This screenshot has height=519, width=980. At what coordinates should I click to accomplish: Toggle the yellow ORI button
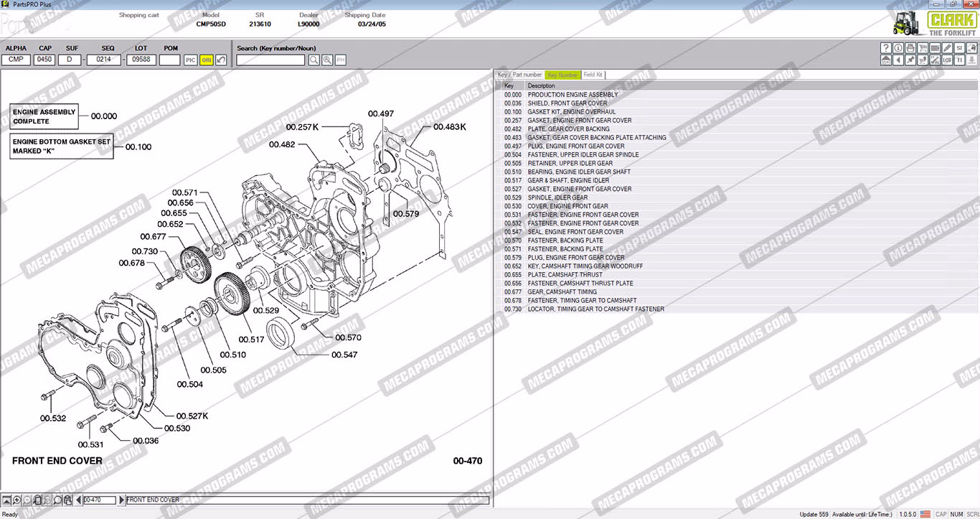click(206, 60)
